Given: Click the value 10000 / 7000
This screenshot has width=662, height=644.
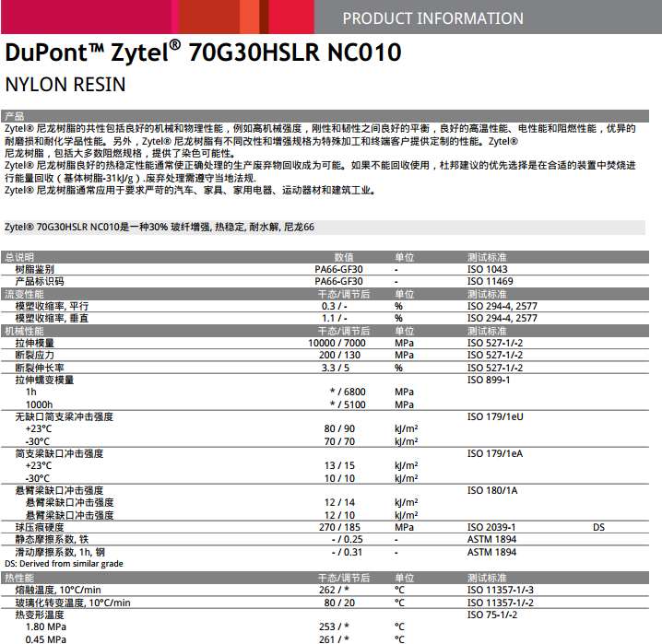Looking at the screenshot, I should 337,343.
